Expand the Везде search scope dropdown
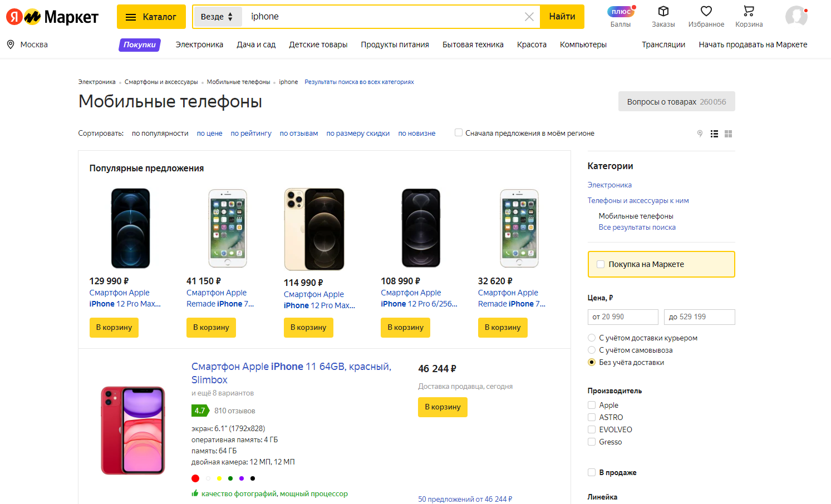831x504 pixels. pyautogui.click(x=217, y=17)
